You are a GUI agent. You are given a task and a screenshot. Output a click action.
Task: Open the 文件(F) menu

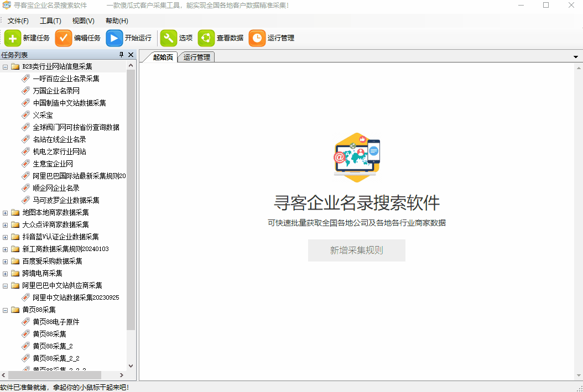[x=18, y=21]
